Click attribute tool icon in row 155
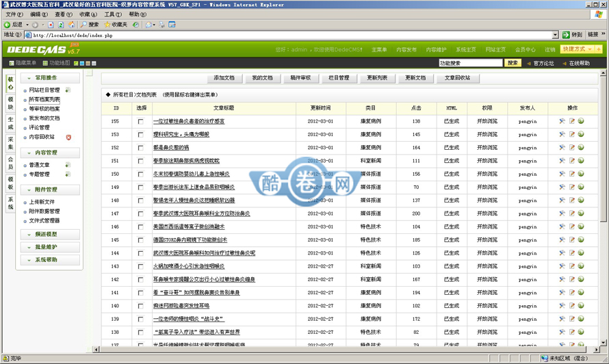609x364 pixels. (x=562, y=121)
